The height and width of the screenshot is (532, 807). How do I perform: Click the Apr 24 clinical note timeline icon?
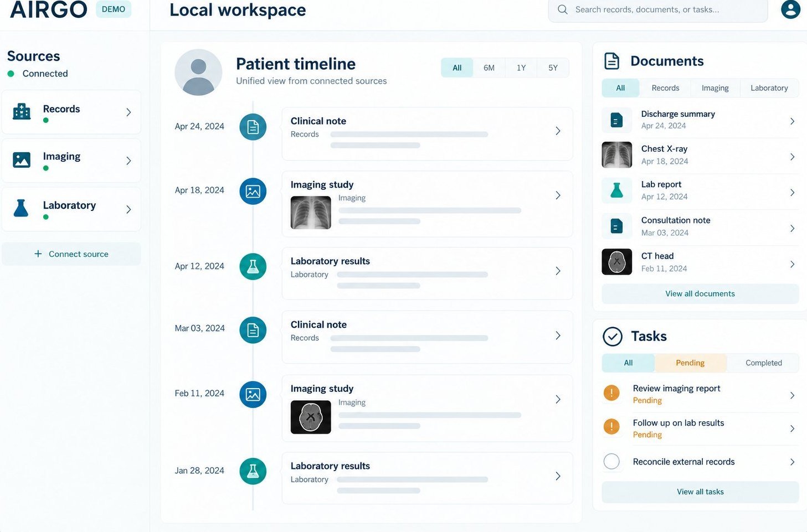[253, 127]
